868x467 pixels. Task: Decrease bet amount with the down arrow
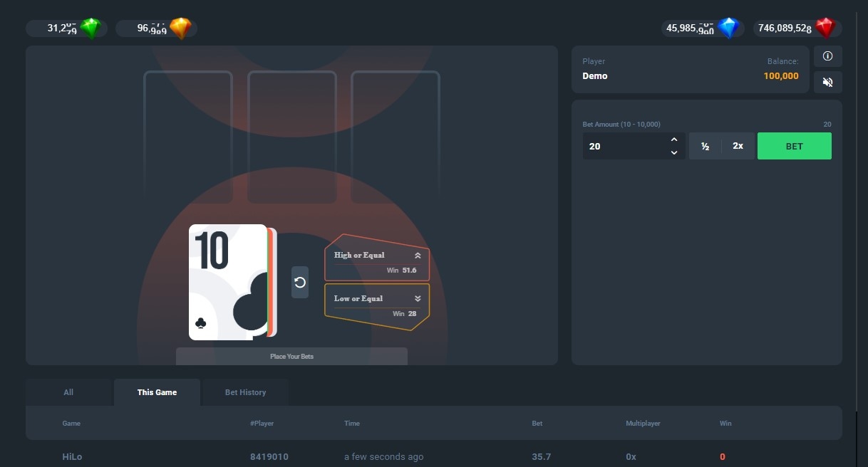click(x=674, y=152)
